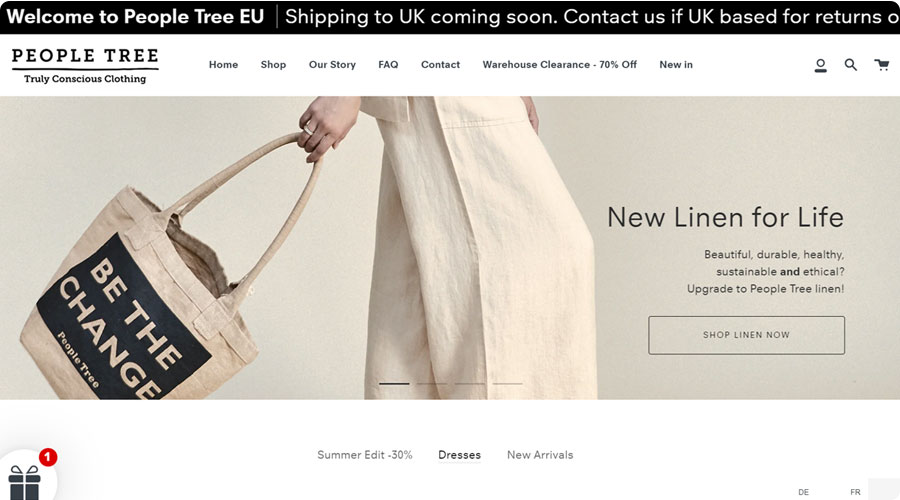Switch to the New Arrivals tab
Viewport: 900px width, 500px height.
tap(540, 455)
